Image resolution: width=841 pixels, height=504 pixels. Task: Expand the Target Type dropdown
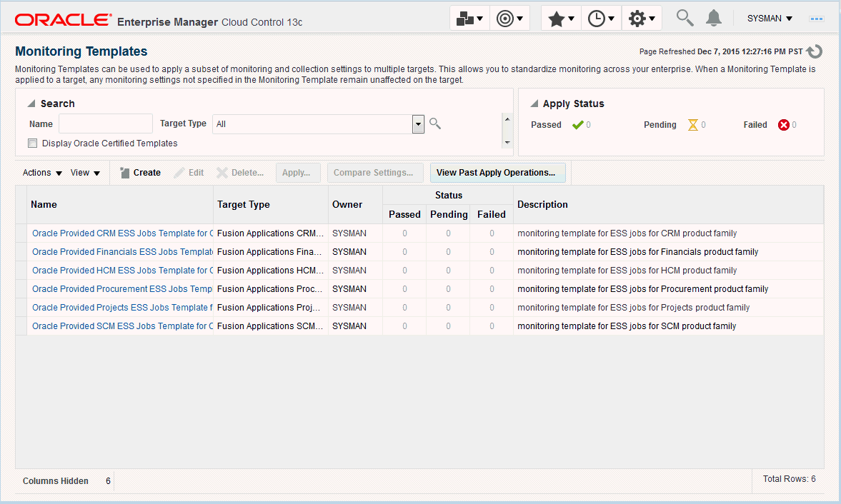[x=418, y=124]
